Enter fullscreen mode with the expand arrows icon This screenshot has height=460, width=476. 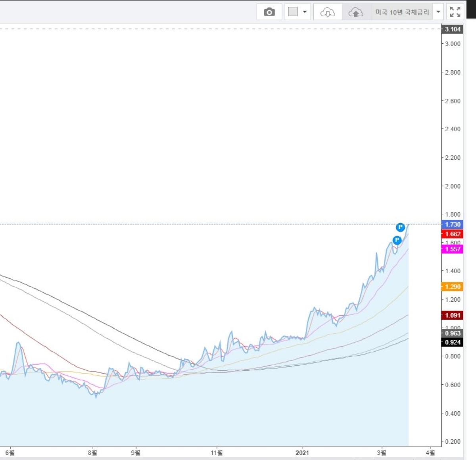[x=455, y=12]
